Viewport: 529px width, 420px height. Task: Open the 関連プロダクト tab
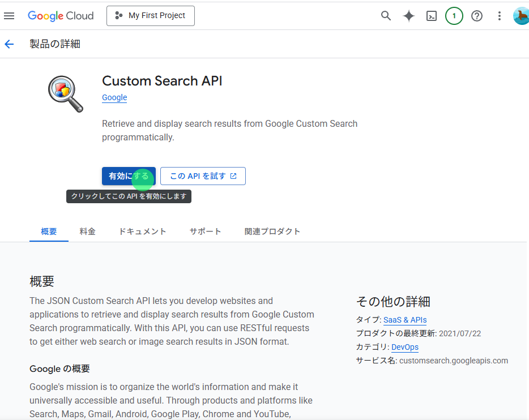click(272, 232)
